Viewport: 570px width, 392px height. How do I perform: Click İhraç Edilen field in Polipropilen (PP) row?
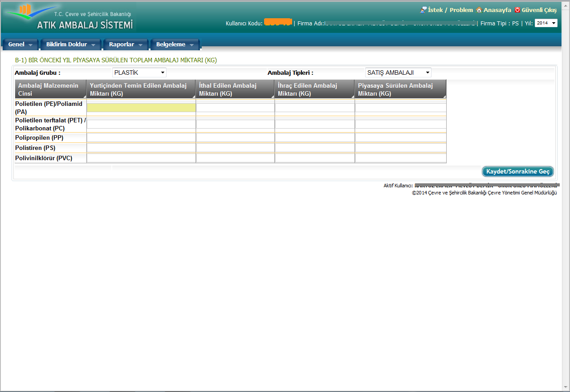315,137
